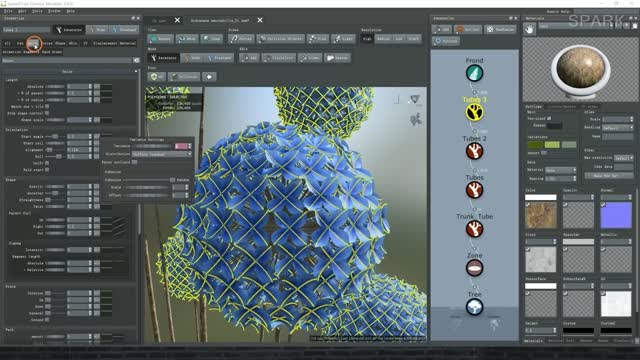The height and width of the screenshot is (360, 640).
Task: Click the Add button in Generation panel
Action: (x=441, y=29)
